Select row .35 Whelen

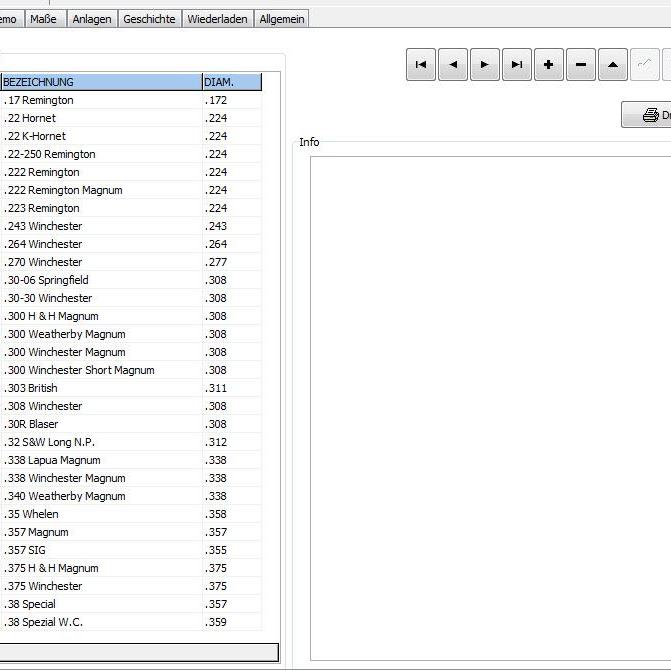pyautogui.click(x=131, y=514)
